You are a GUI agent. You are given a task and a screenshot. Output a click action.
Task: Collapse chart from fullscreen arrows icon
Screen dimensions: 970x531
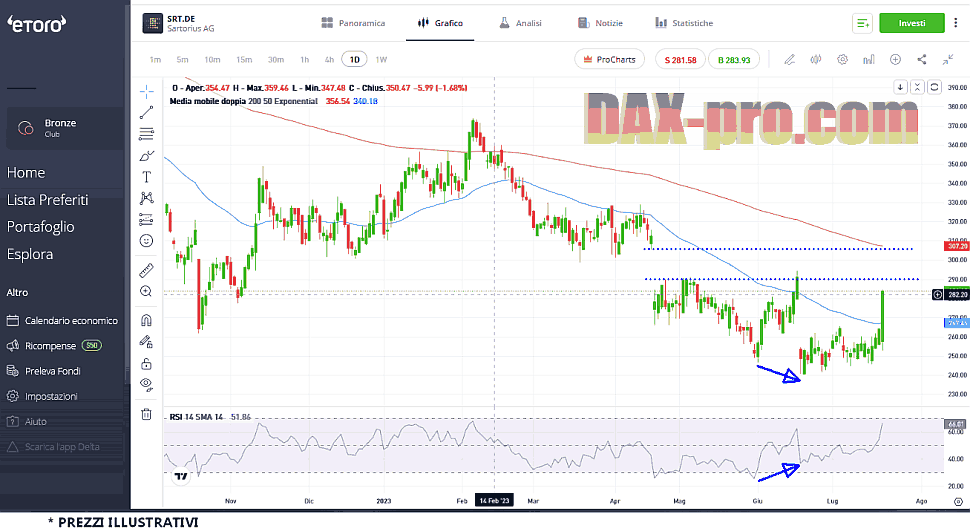pos(948,59)
